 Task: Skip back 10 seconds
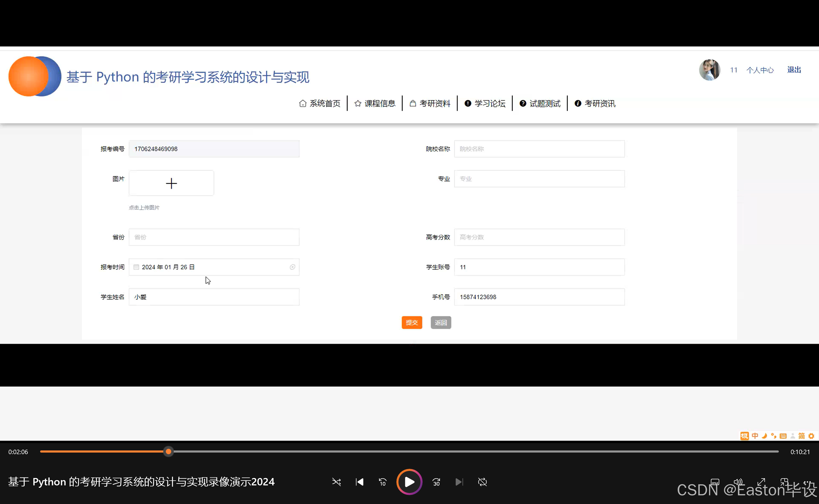pos(382,482)
